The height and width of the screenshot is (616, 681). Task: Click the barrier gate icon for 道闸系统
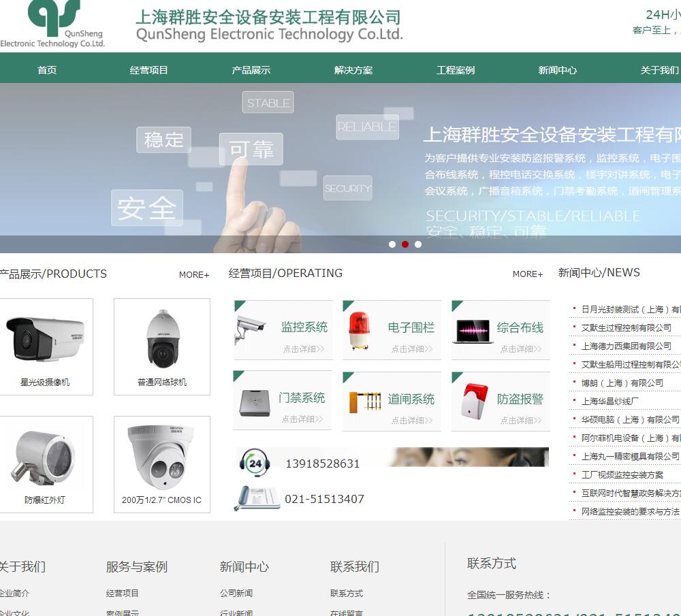click(x=364, y=402)
